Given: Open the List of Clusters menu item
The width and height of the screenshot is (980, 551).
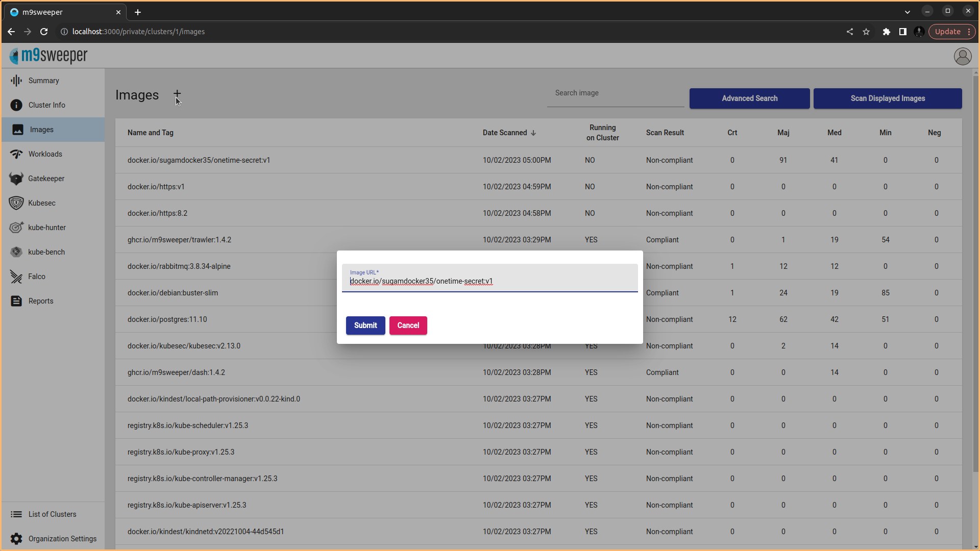Looking at the screenshot, I should point(52,514).
